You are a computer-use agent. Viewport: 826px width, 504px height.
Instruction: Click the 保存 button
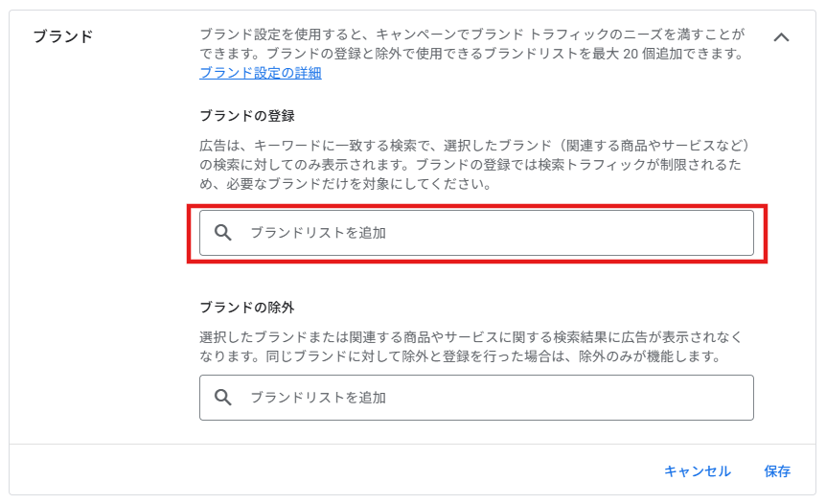coord(777,470)
